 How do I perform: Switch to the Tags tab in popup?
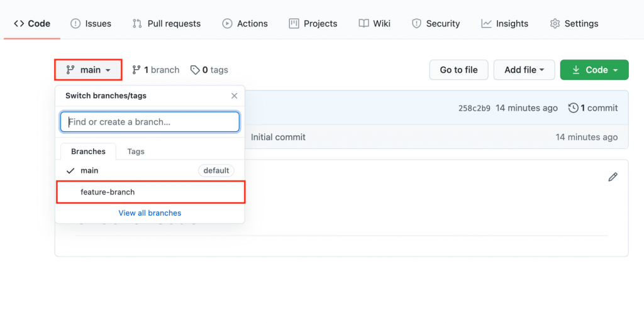[x=136, y=151]
